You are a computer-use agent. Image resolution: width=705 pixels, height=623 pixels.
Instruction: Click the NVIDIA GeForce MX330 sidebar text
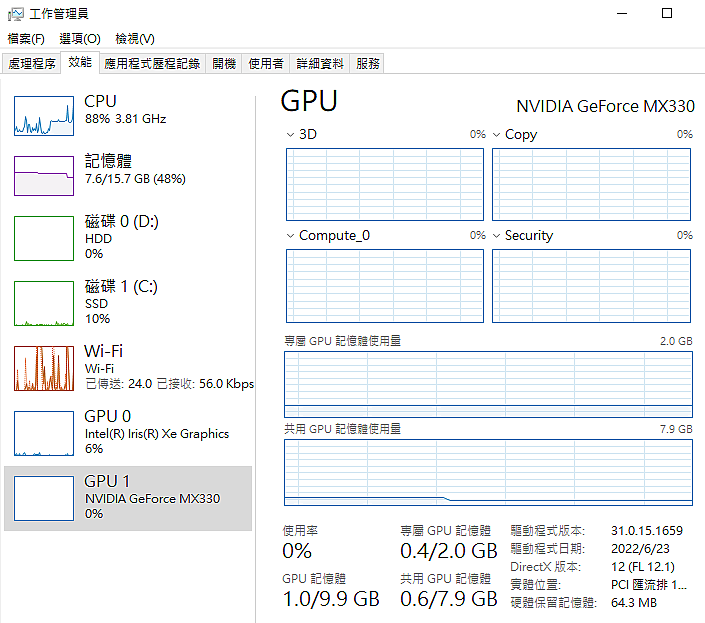(152, 499)
